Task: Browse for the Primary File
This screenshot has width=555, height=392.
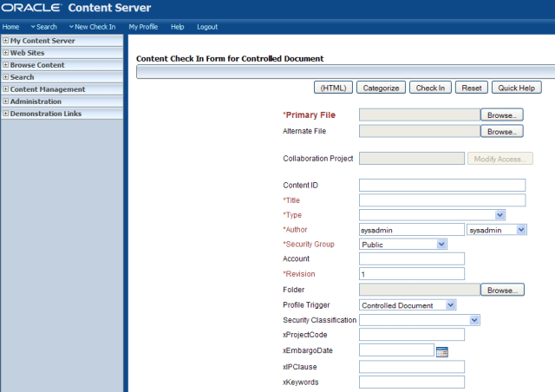Action: pyautogui.click(x=502, y=114)
